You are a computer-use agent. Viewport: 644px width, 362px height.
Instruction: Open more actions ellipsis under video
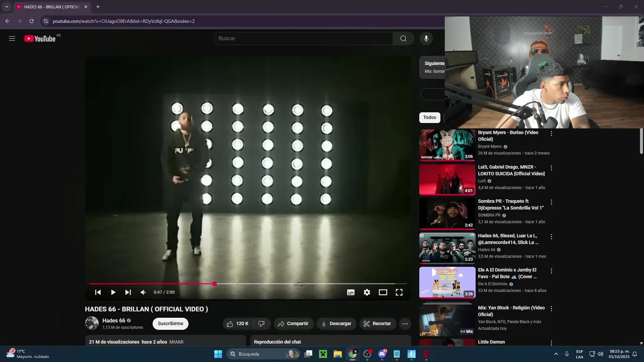[405, 324]
